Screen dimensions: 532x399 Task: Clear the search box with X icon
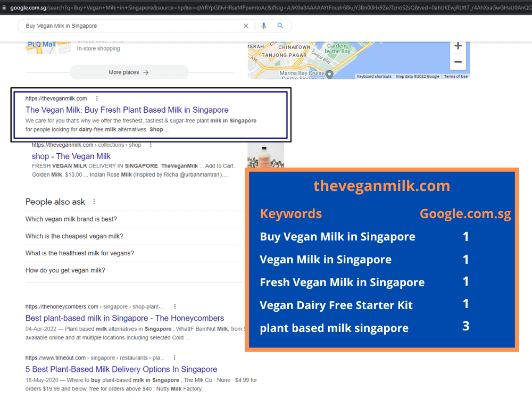pyautogui.click(x=246, y=26)
